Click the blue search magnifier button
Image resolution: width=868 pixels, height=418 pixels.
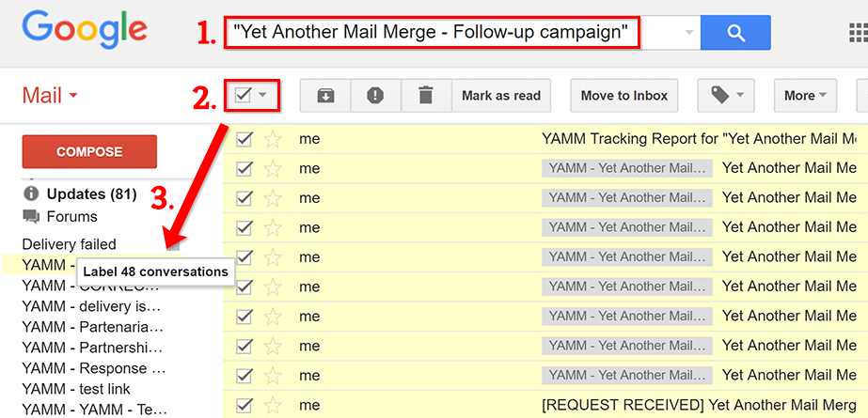click(x=735, y=33)
